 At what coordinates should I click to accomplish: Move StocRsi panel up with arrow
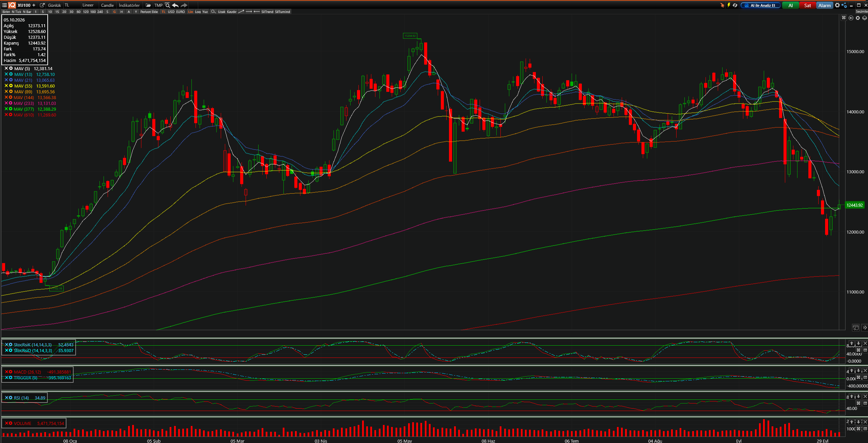pyautogui.click(x=852, y=343)
